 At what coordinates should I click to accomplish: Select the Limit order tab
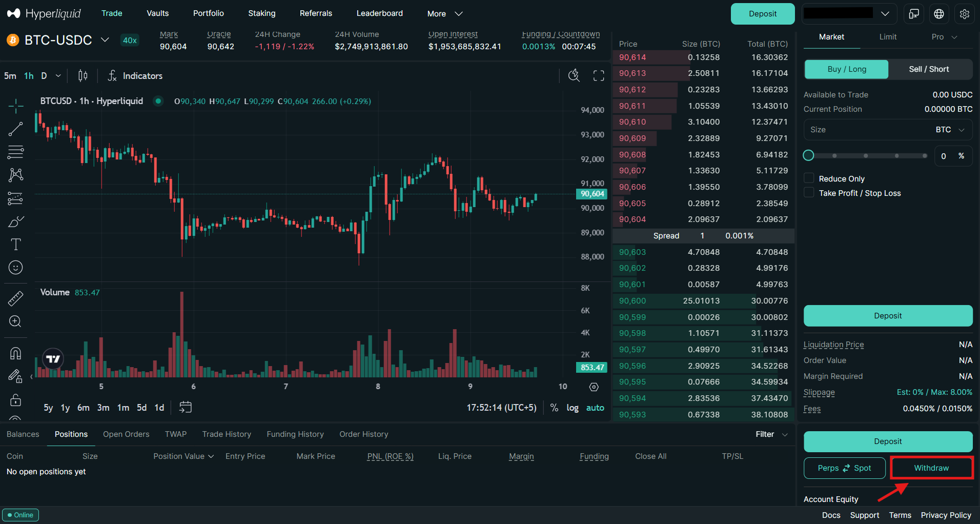click(x=888, y=37)
